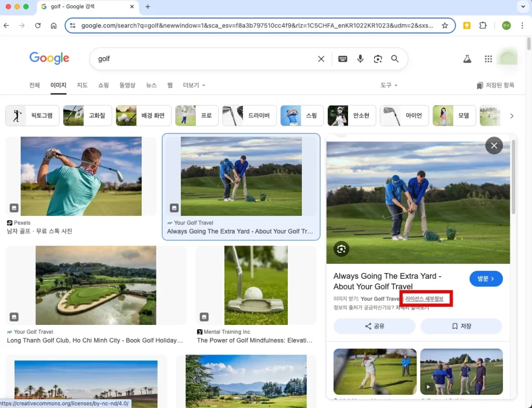Expand the 더보기 dropdown menu
Screen dimensions: 532x408
click(x=194, y=85)
